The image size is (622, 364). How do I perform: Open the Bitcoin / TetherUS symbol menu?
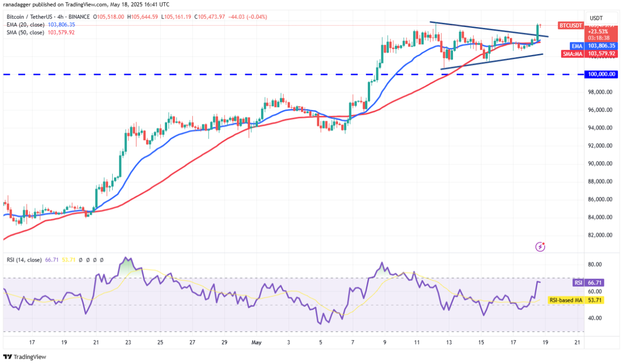pyautogui.click(x=29, y=16)
